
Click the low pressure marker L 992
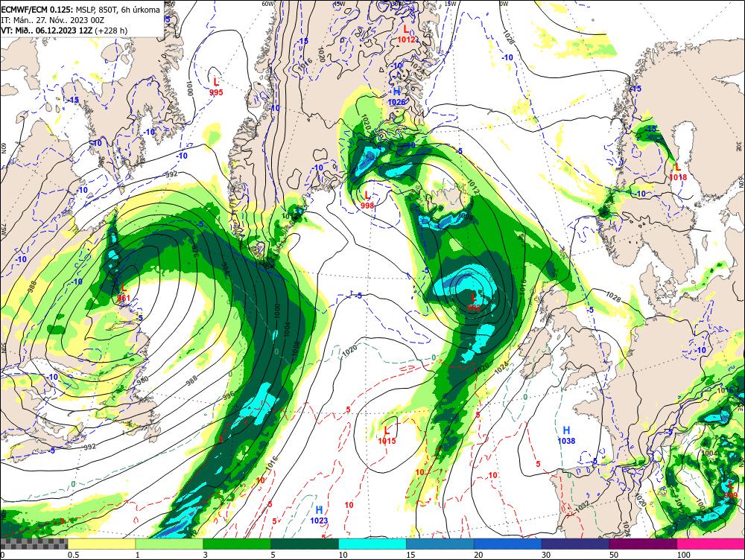(x=474, y=302)
